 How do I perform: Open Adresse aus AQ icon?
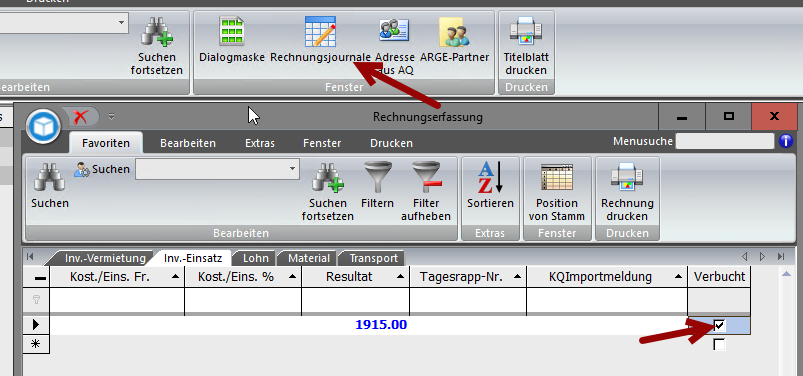[x=394, y=30]
